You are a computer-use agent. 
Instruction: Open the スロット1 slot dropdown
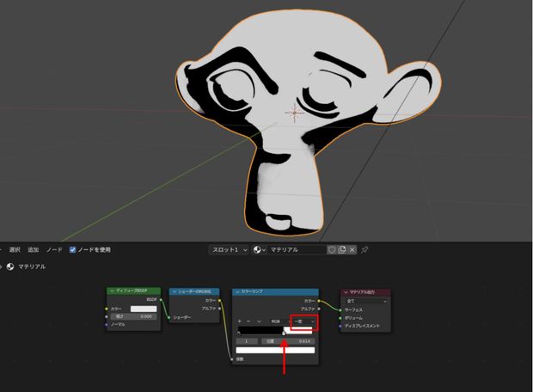(229, 250)
